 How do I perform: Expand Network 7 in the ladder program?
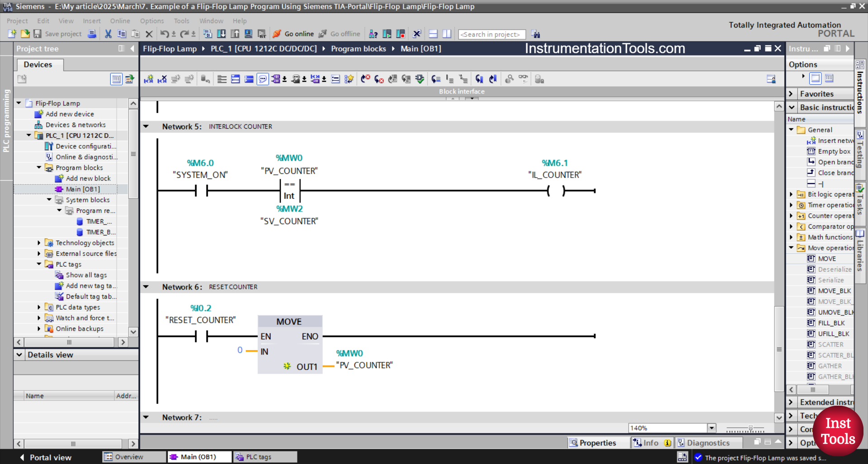(x=146, y=417)
